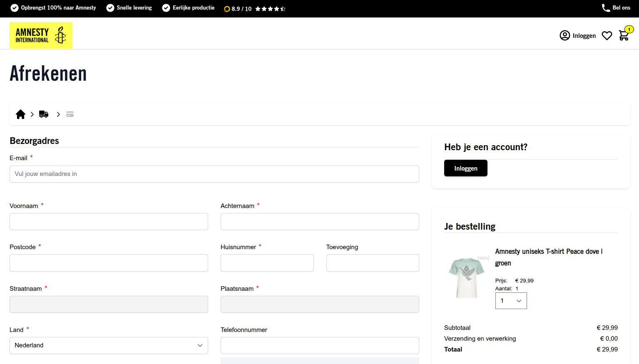Click the home breadcrumb icon
Screen dimensions: 639x364
20,114
